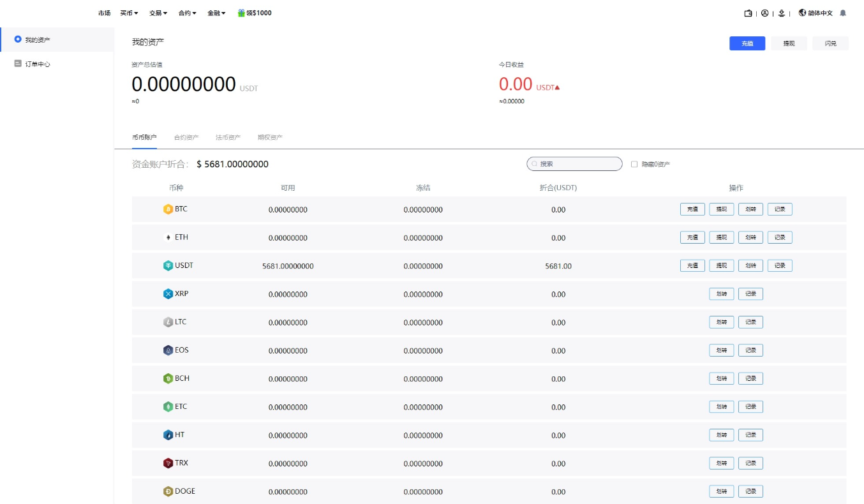Click the USDT coin icon

[168, 266]
